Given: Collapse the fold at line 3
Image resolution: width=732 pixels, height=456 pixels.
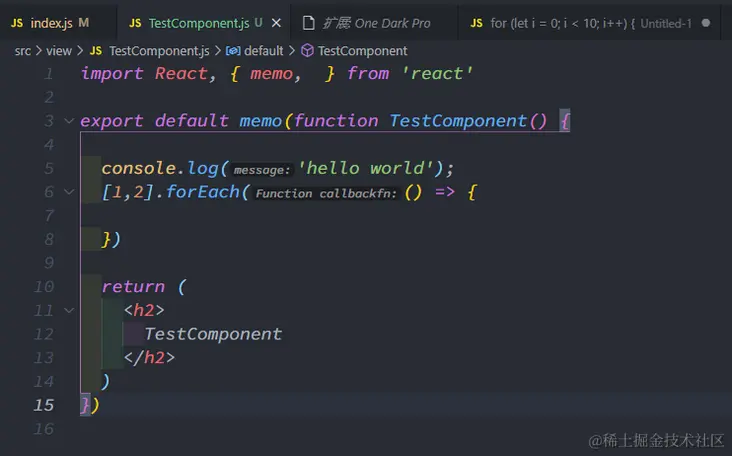Looking at the screenshot, I should coord(69,121).
